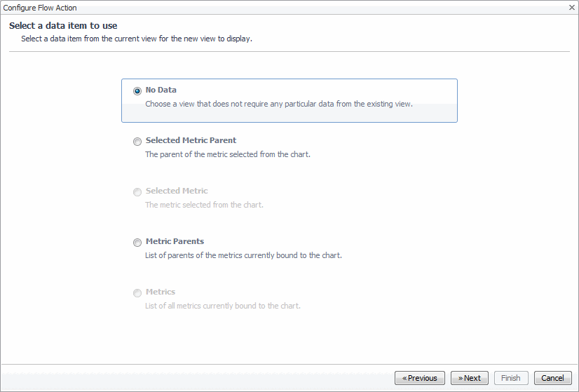The height and width of the screenshot is (392, 579).
Task: Click "The parent of the metric selected" description
Action: point(227,154)
